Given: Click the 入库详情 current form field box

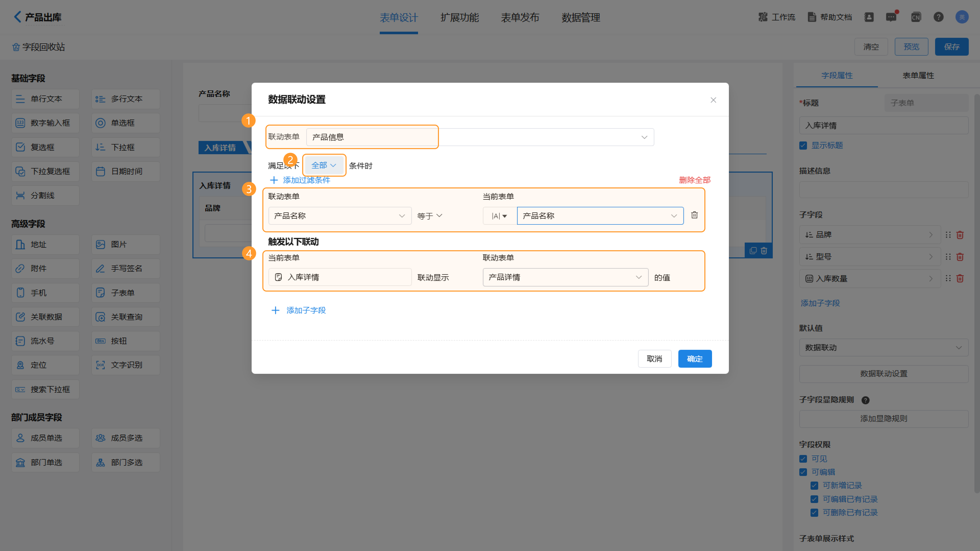Looking at the screenshot, I should tap(340, 277).
